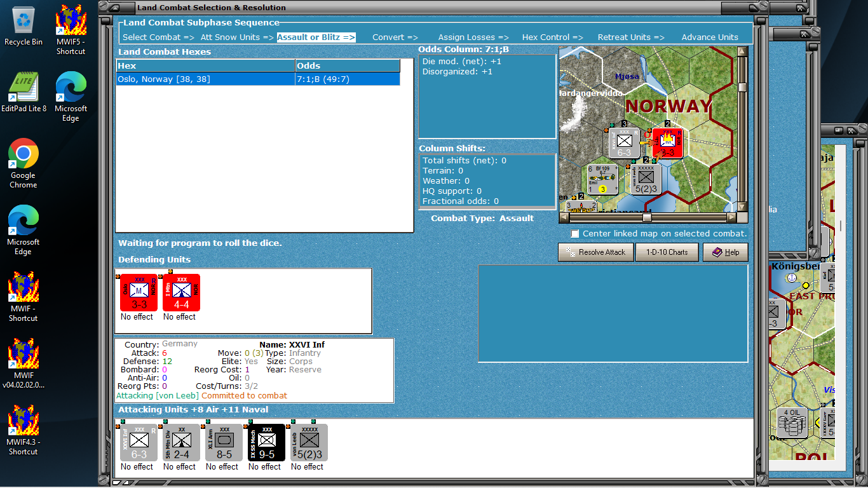Click the 'Weather: 0' column shift line
The image size is (868, 488).
(x=445, y=181)
